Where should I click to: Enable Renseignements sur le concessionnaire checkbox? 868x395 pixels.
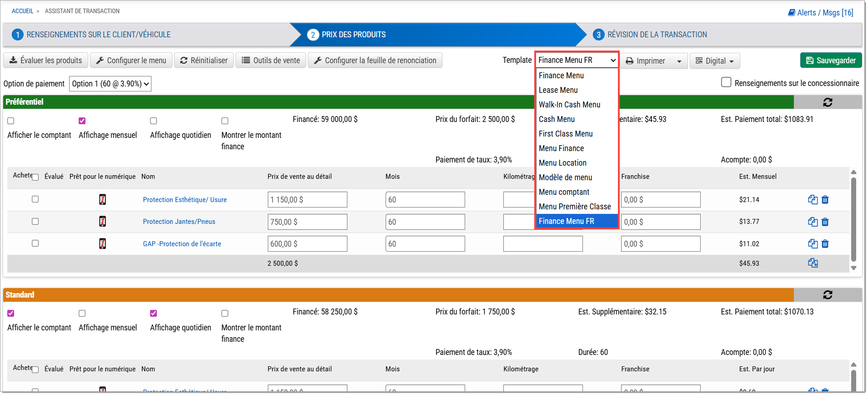(726, 82)
